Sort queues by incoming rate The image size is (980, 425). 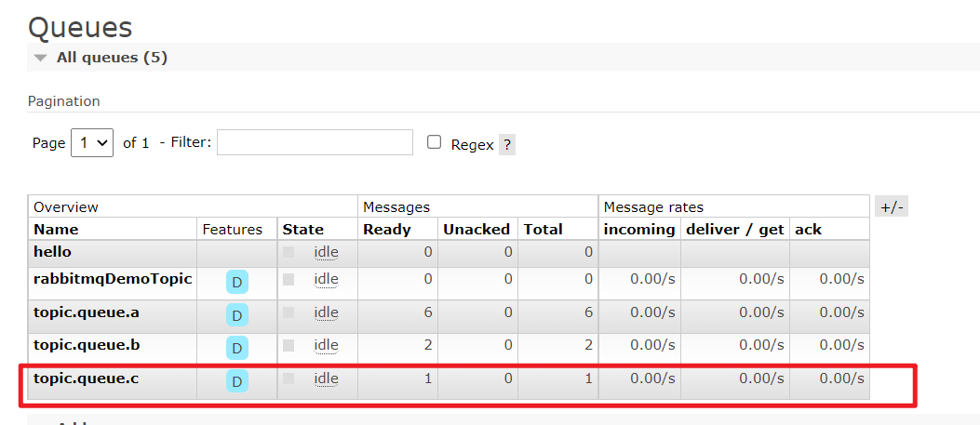pyautogui.click(x=638, y=229)
